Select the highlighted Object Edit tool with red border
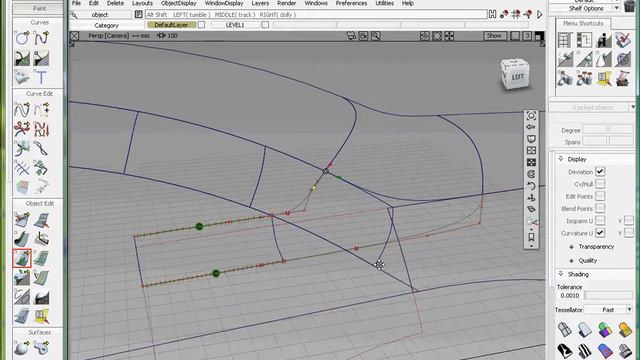Screen dimensions: 640x360 point(22,258)
